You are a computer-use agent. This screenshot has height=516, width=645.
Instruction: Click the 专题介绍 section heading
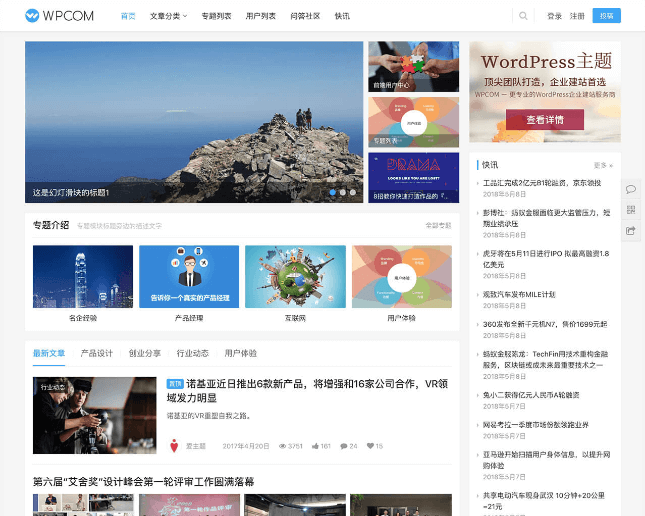coord(51,225)
